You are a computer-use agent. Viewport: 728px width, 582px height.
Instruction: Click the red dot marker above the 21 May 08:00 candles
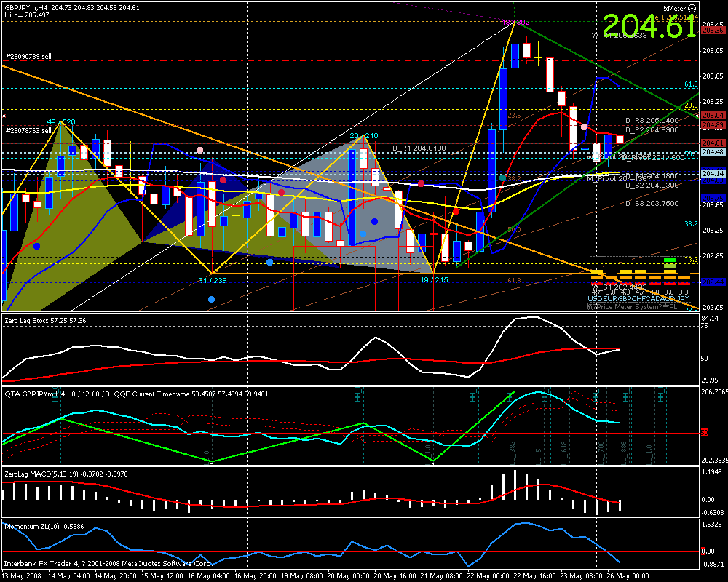[456, 211]
